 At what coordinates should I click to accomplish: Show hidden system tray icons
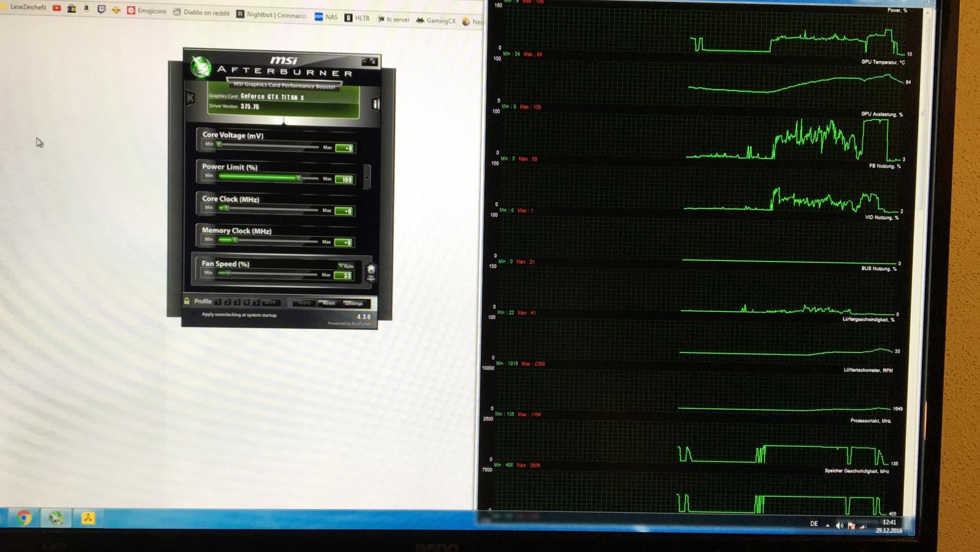point(827,525)
